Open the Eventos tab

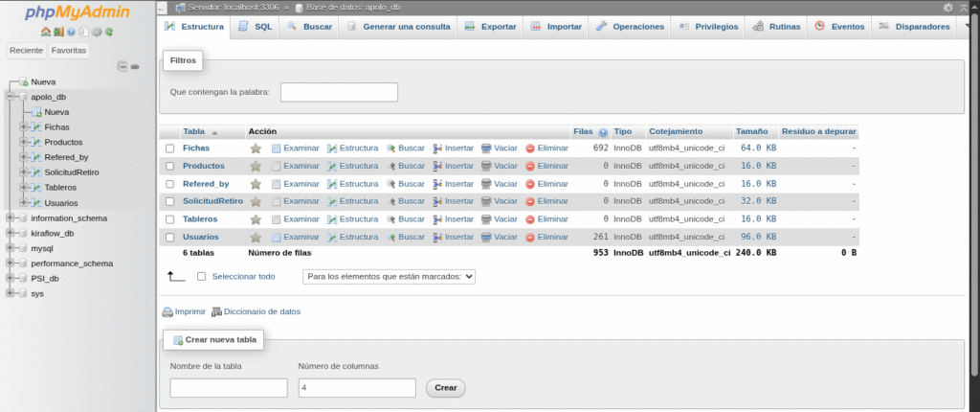(x=839, y=27)
